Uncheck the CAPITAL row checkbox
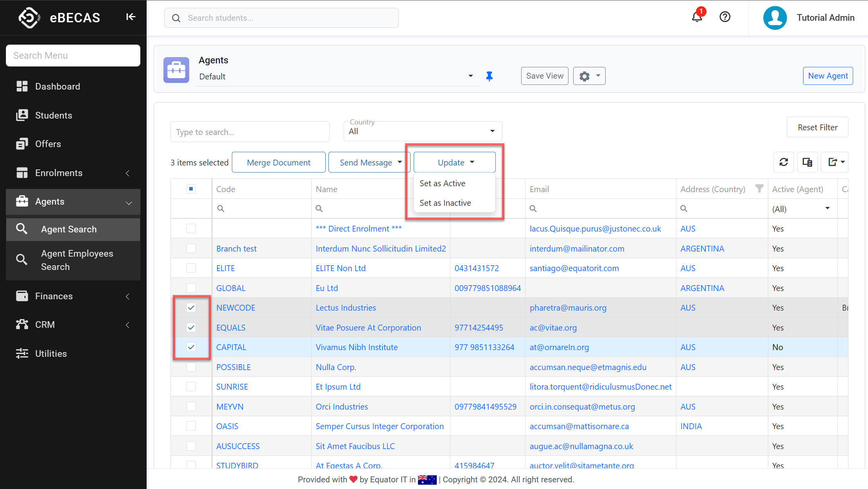The height and width of the screenshot is (489, 868). click(191, 347)
